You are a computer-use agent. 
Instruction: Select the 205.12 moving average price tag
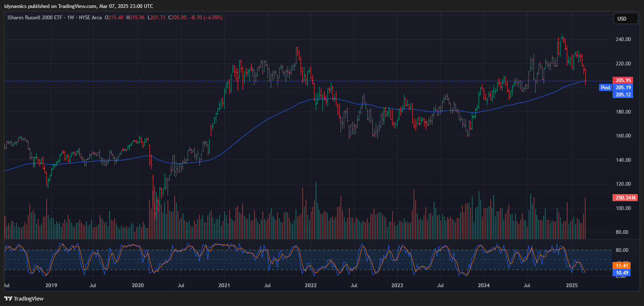click(622, 95)
